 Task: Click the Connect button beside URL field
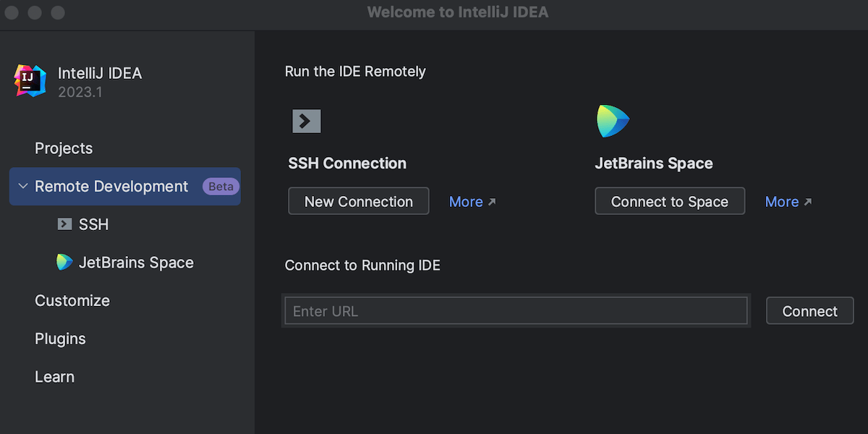click(x=810, y=311)
